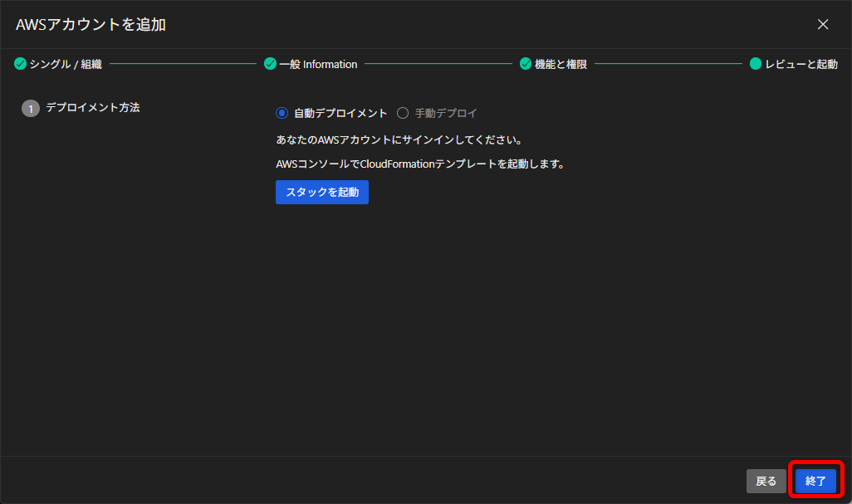Click the 終了 button to finish
The image size is (852, 504).
click(815, 482)
